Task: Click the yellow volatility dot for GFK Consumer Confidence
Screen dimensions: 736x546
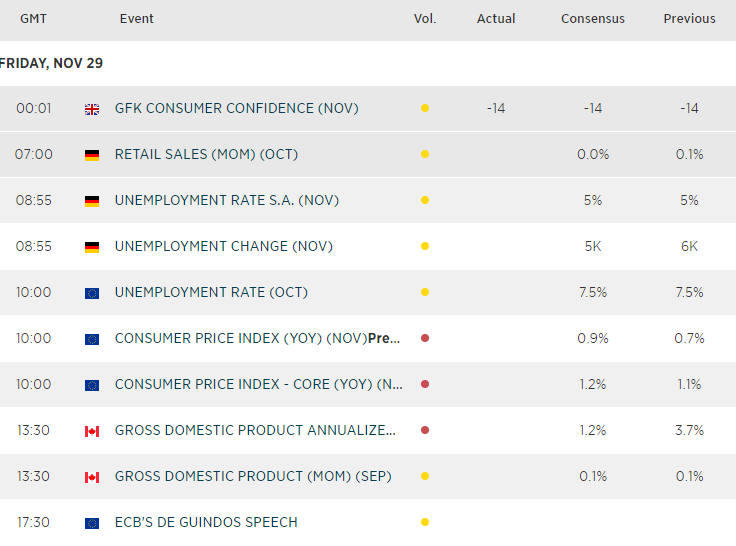Action: (425, 109)
